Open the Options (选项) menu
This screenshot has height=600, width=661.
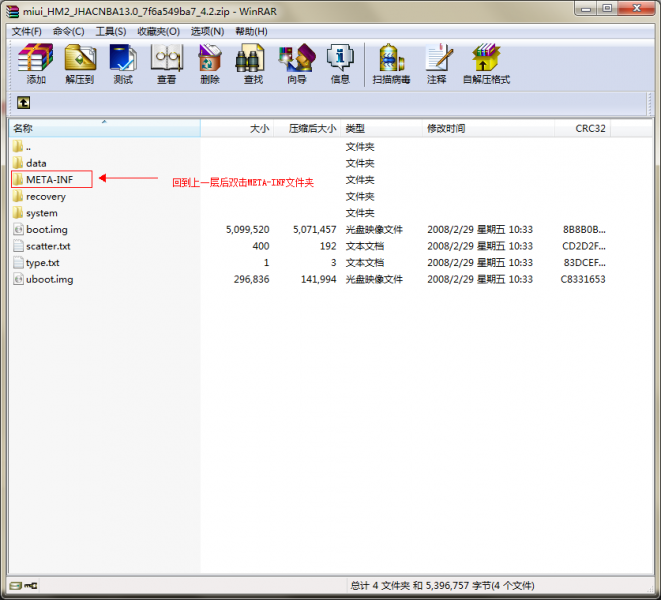pyautogui.click(x=207, y=32)
